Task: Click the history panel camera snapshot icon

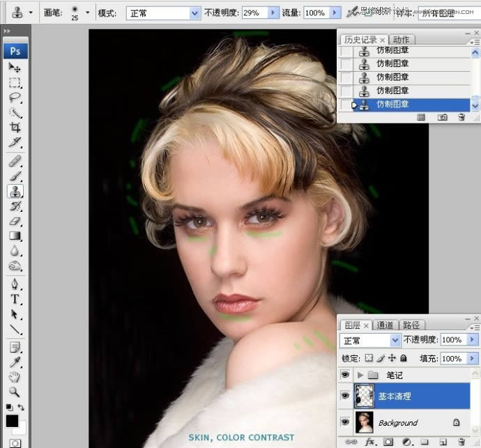Action: 442,118
